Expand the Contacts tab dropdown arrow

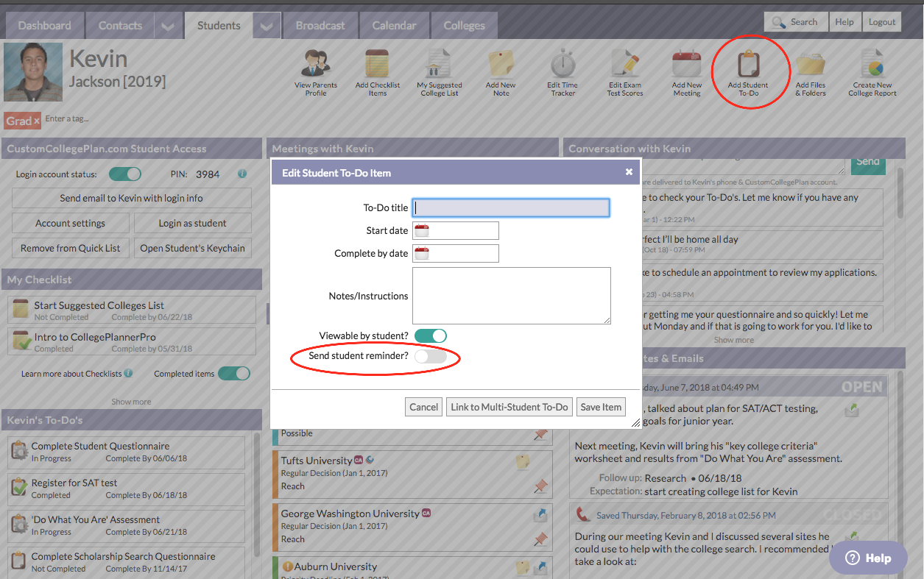tap(167, 26)
